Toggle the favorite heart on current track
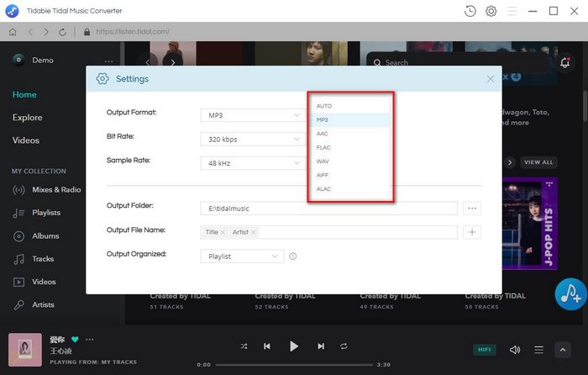This screenshot has height=375, width=588. coord(75,340)
